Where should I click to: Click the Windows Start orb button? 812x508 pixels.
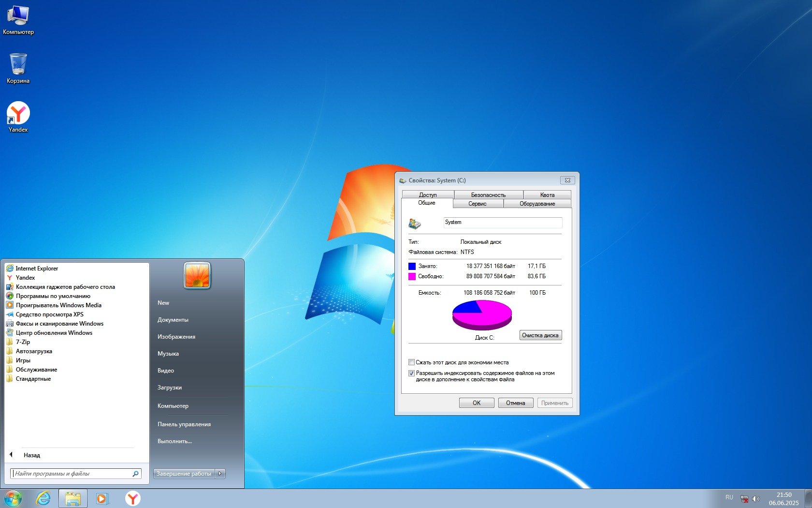(13, 498)
